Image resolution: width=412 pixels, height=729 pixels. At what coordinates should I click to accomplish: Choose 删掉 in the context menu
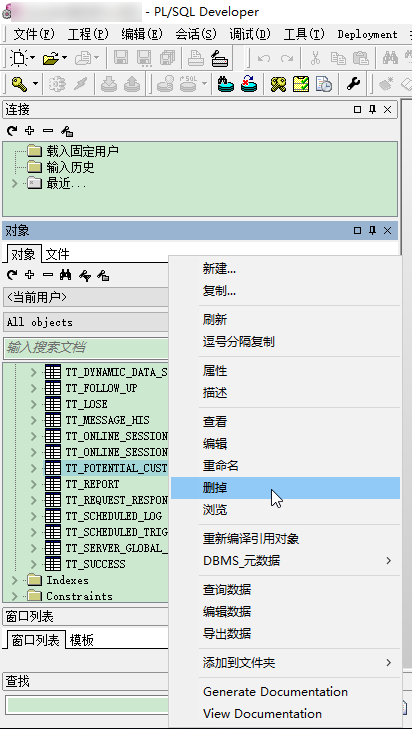point(286,488)
